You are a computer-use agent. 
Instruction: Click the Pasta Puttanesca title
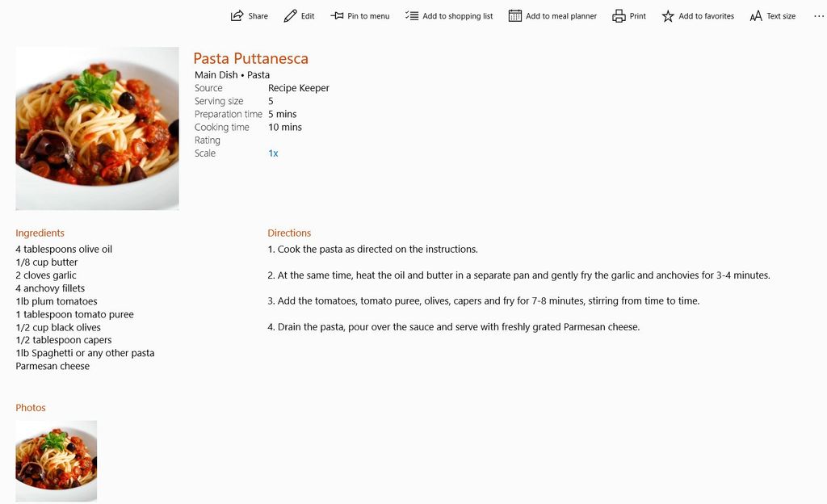[x=250, y=58]
